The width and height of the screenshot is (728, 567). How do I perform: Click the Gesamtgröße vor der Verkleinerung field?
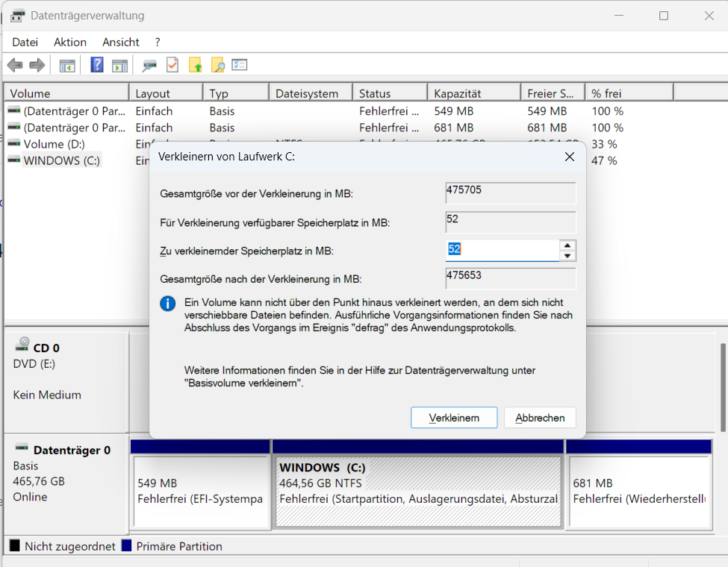pyautogui.click(x=511, y=193)
